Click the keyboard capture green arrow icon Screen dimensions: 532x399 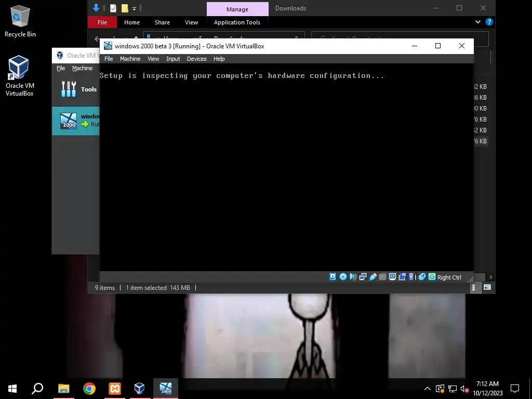(x=432, y=277)
